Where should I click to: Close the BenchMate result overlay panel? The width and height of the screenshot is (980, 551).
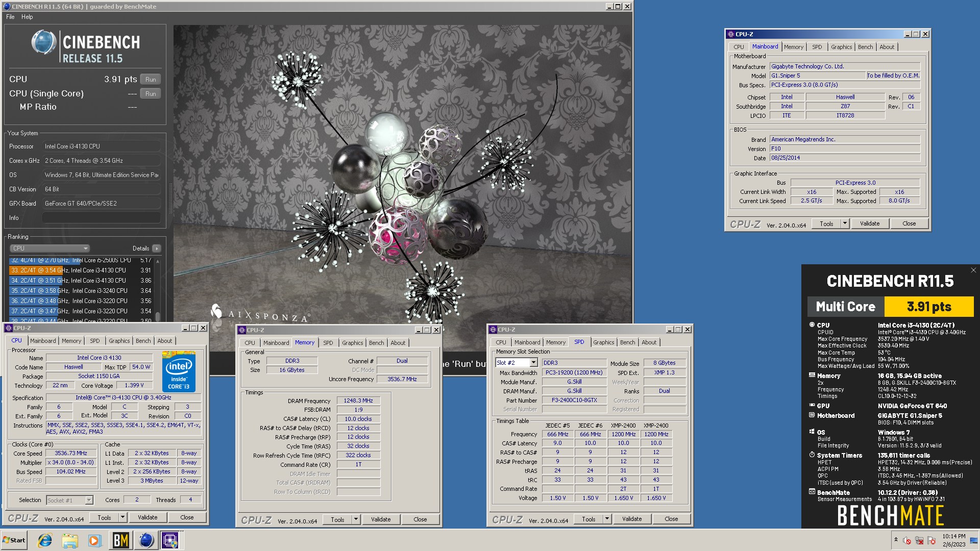973,270
